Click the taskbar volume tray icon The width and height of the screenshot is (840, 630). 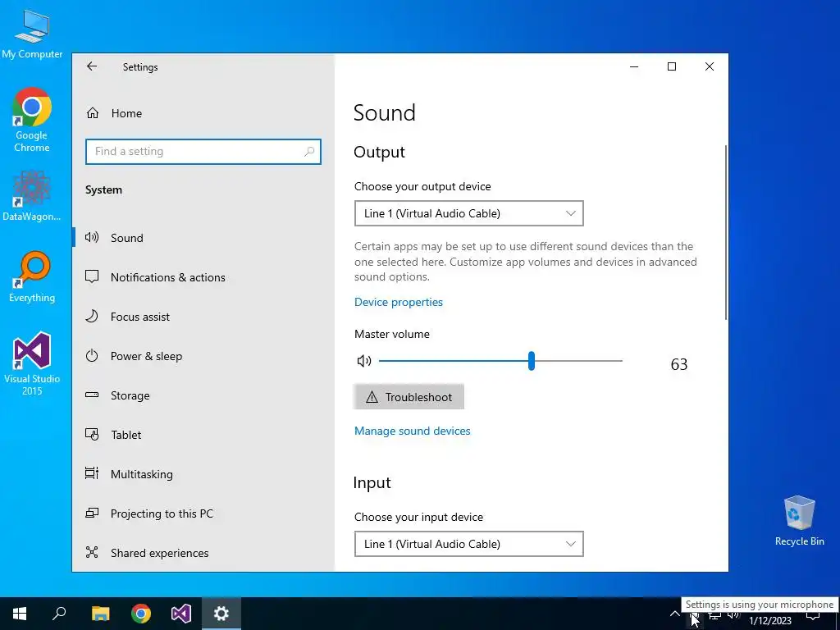point(734,616)
